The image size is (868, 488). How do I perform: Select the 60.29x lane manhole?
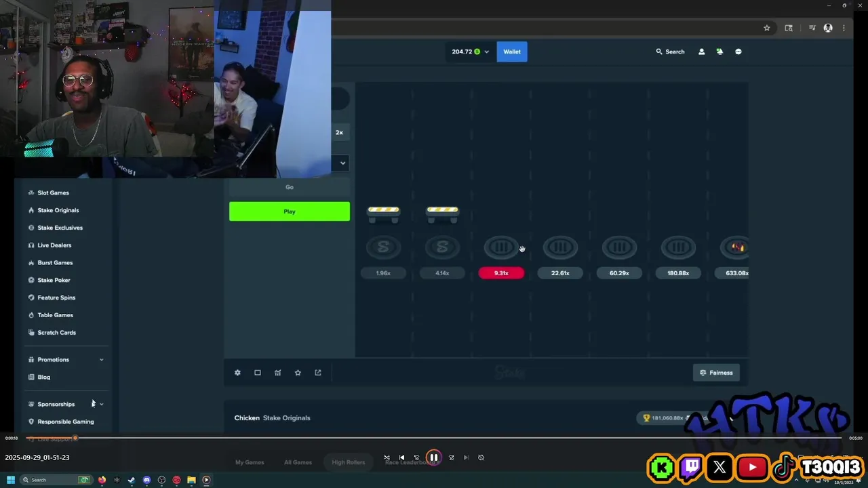619,247
